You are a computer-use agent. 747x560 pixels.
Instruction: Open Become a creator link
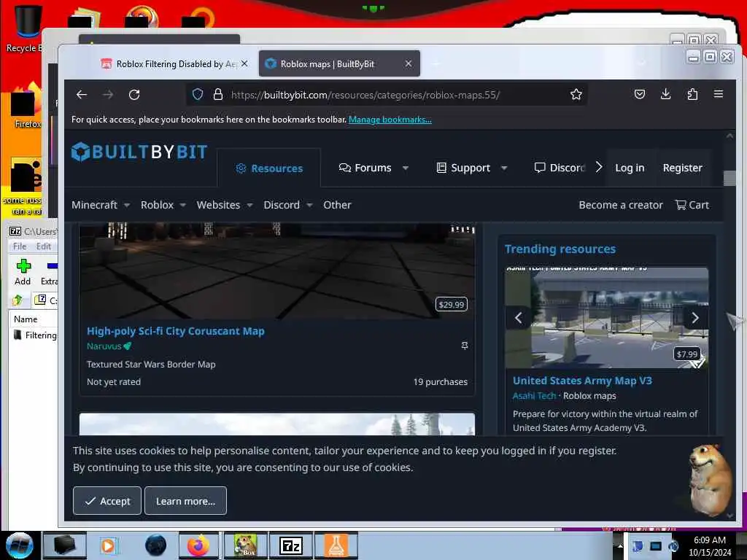tap(620, 205)
